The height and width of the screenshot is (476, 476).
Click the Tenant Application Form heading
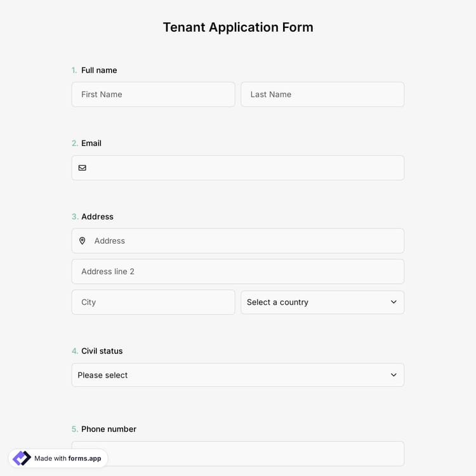pos(238,27)
